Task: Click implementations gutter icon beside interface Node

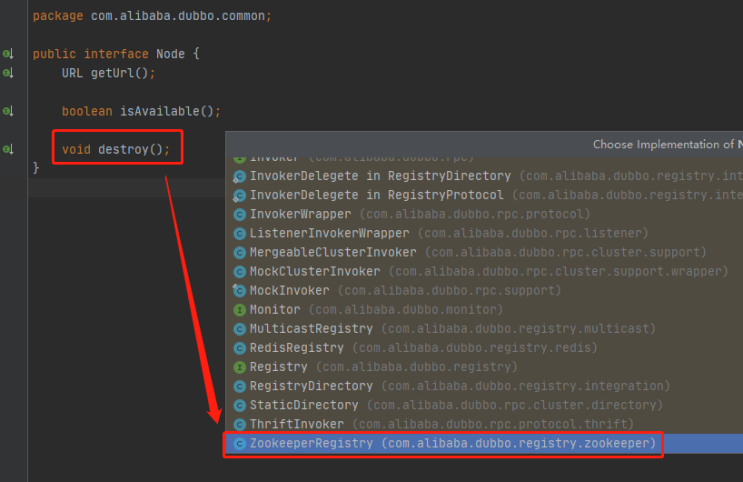Action: [8, 54]
